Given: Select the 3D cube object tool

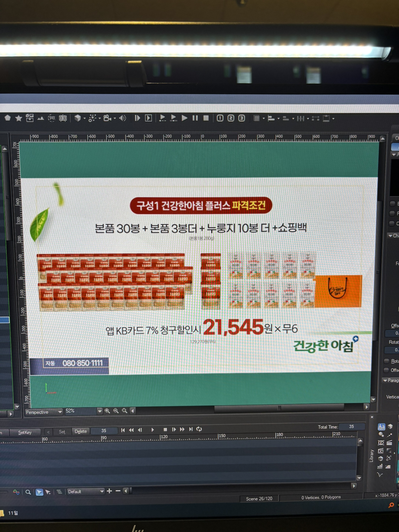Looking at the screenshot, I should point(78,118).
